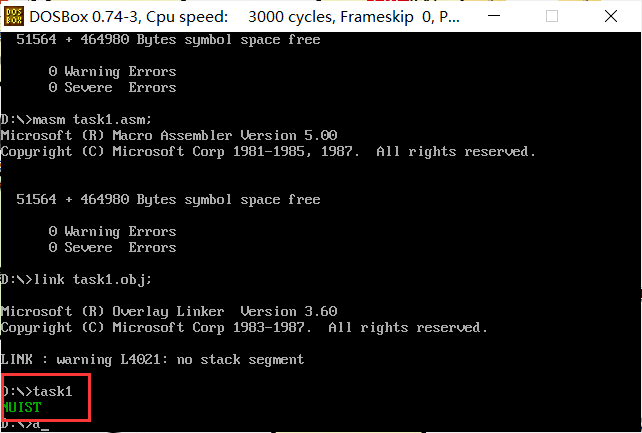
Task: Click the Macro Assembler Version 5.00 line
Action: [169, 135]
